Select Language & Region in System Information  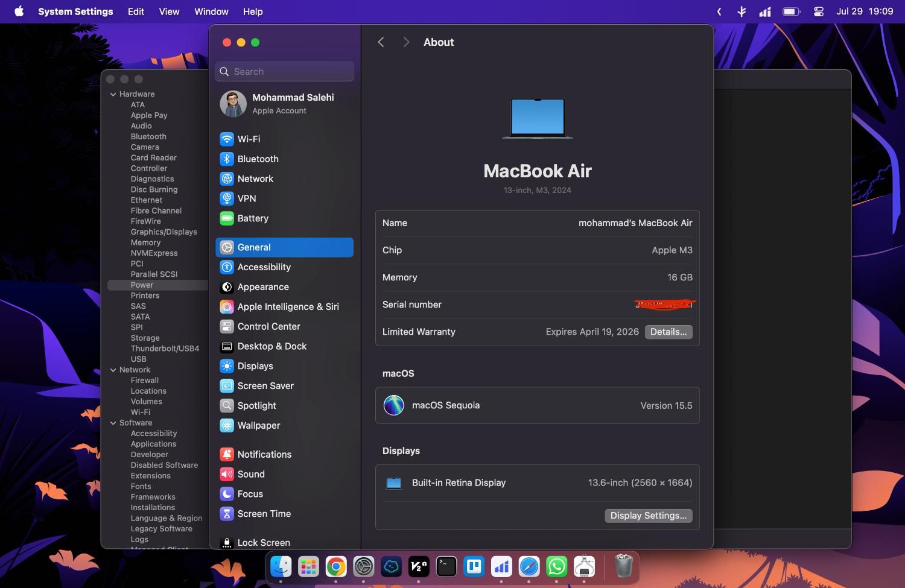click(167, 518)
